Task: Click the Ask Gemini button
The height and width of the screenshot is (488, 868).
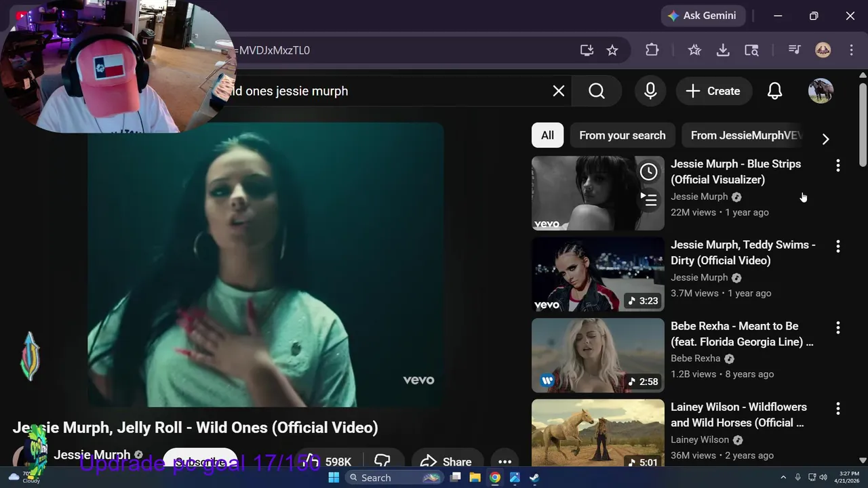Action: 703,16
